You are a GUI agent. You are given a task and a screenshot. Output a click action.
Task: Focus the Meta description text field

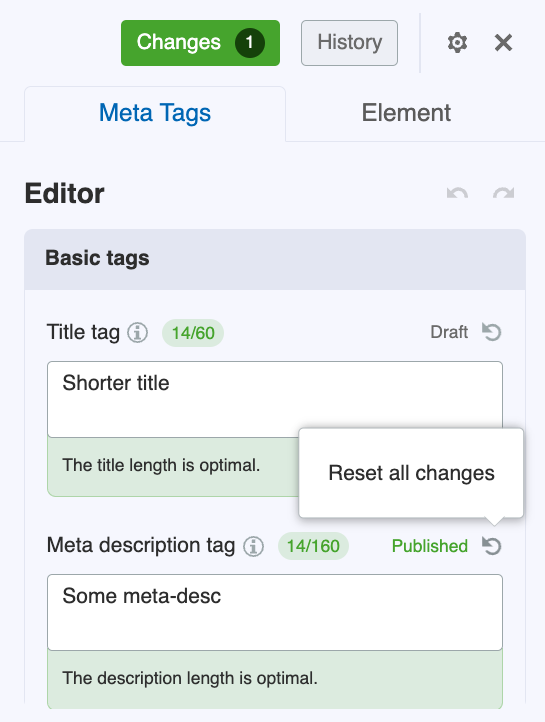pyautogui.click(x=275, y=612)
